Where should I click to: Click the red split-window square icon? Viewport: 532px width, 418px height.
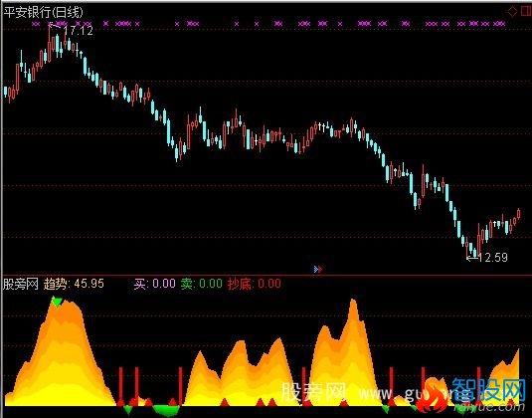(x=526, y=11)
